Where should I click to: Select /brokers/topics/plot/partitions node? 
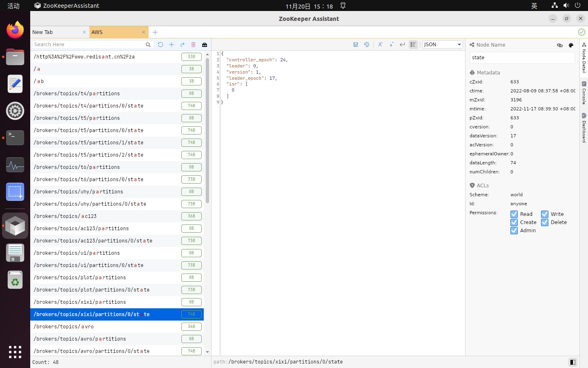point(117,278)
